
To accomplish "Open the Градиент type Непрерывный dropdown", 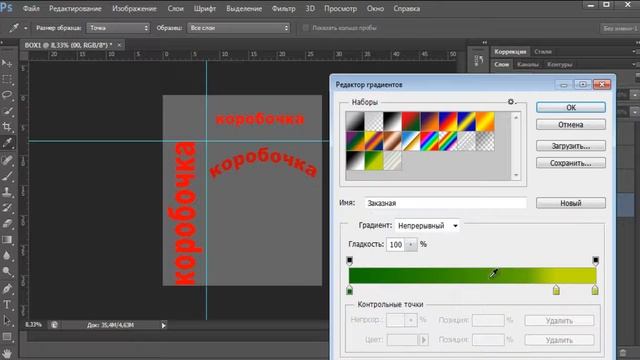I will pyautogui.click(x=427, y=226).
